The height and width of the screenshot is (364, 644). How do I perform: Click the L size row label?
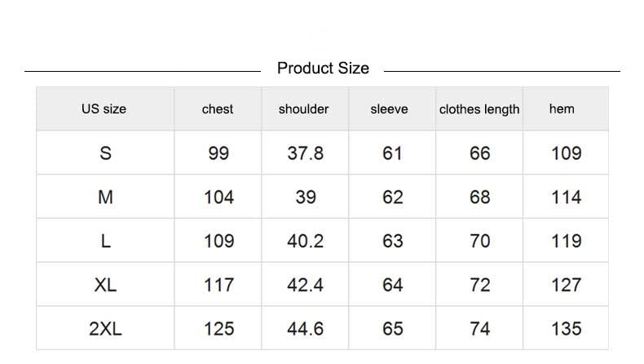105,242
